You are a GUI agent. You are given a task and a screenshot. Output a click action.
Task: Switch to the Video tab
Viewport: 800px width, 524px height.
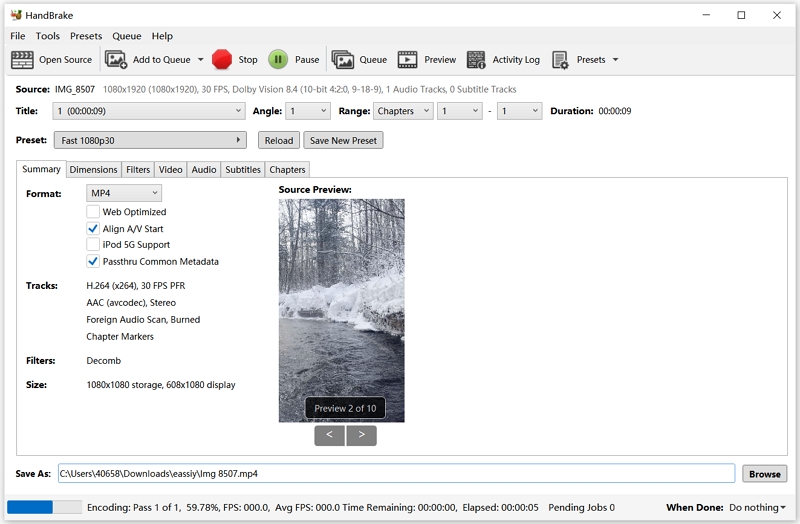[x=170, y=169]
